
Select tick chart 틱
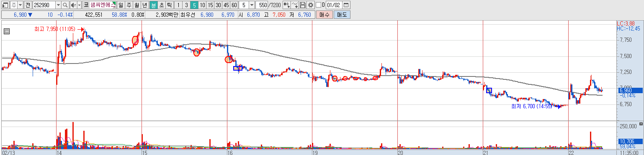(x=169, y=5)
